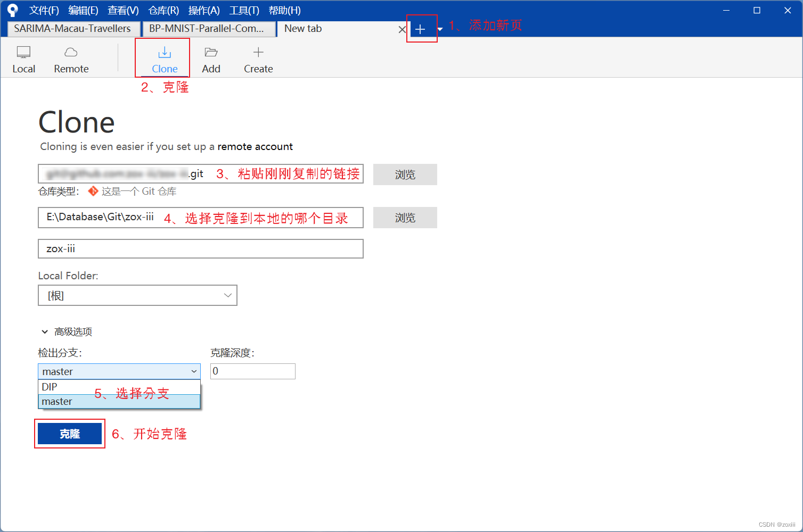Open the Local Folder [根] dropdown

[x=137, y=295]
